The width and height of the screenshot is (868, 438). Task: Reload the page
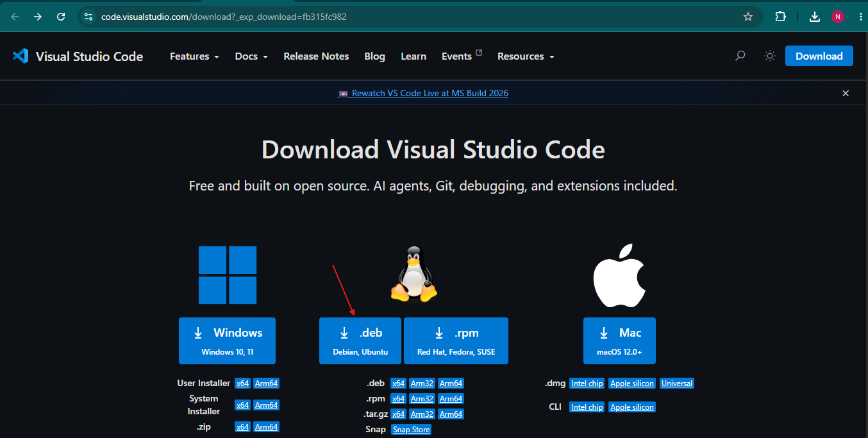[61, 17]
